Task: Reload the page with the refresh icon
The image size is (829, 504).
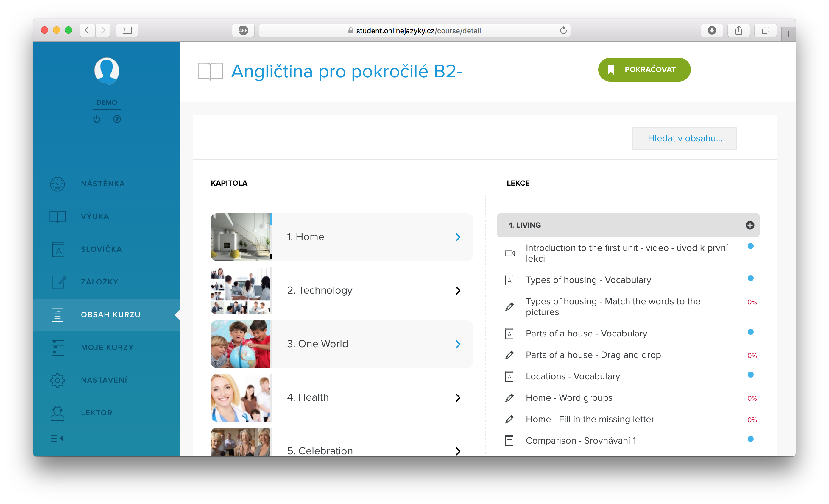Action: point(563,30)
